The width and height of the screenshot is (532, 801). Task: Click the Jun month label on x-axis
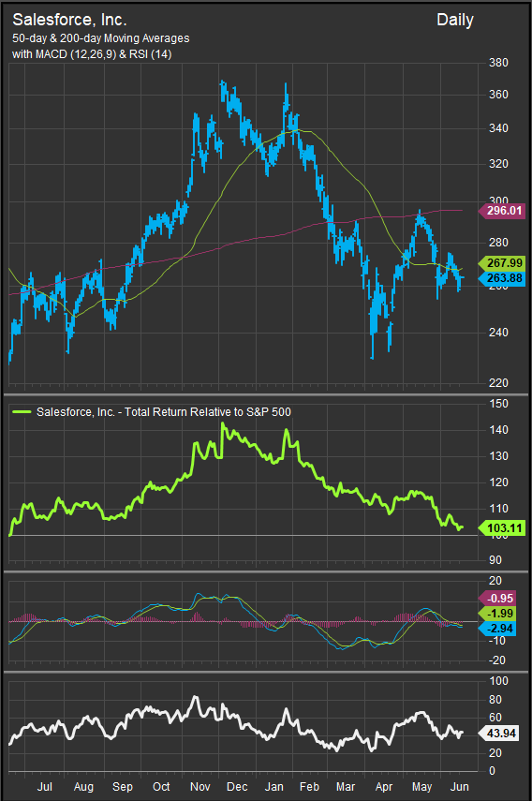tap(460, 787)
